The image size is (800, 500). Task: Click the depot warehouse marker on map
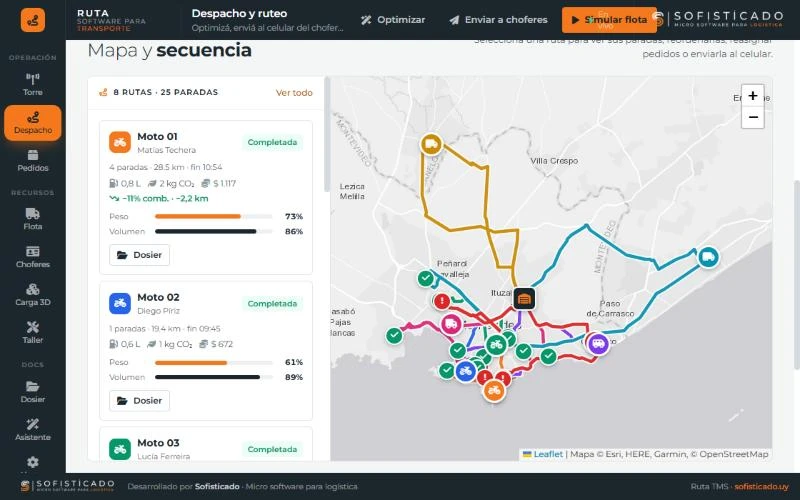pyautogui.click(x=524, y=299)
